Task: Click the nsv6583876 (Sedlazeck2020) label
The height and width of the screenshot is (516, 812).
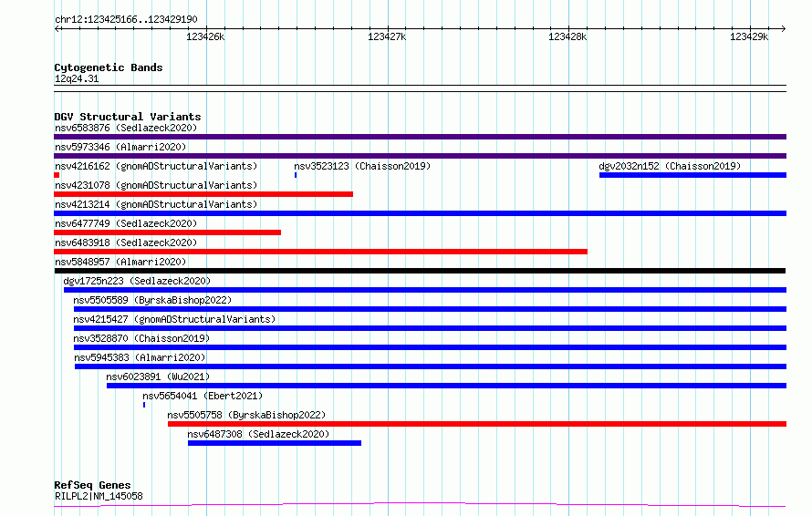Action: (126, 128)
